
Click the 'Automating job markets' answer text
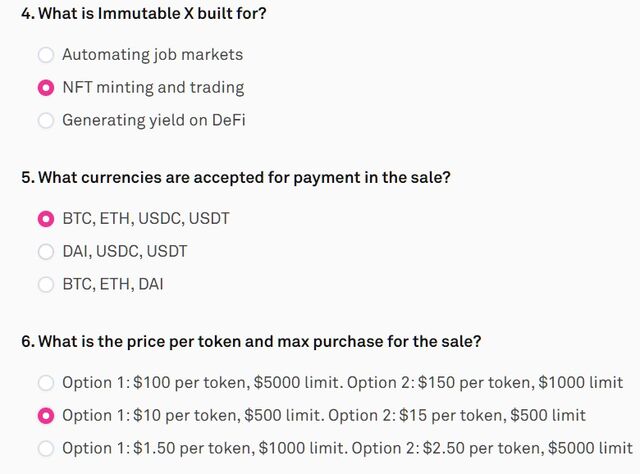point(152,55)
